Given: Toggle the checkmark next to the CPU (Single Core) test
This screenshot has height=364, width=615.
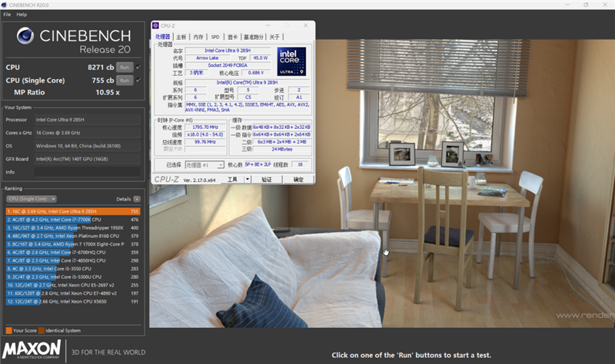Looking at the screenshot, I should click(x=138, y=81).
